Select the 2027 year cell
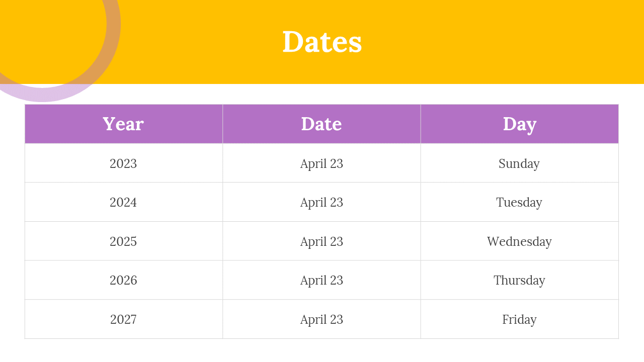This screenshot has width=644, height=362. point(124,319)
